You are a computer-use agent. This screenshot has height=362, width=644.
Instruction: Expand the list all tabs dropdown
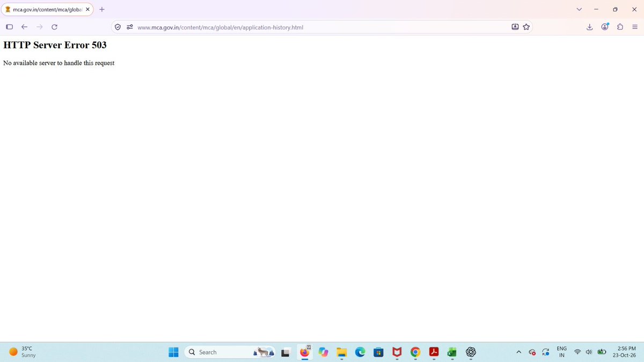(579, 9)
